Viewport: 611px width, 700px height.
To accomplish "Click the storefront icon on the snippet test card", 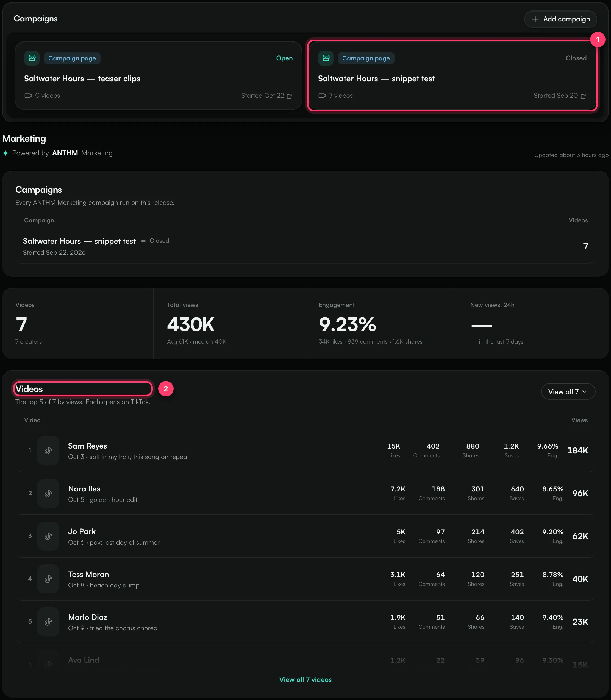I will point(326,58).
